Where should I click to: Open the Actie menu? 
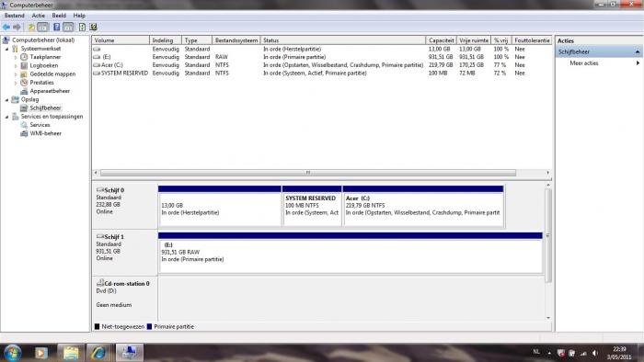pos(39,16)
